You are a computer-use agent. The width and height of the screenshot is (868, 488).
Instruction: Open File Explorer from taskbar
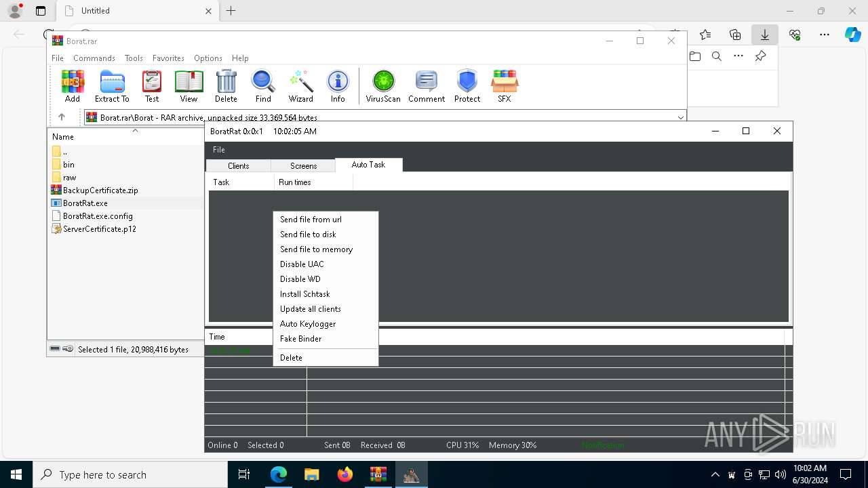pyautogui.click(x=311, y=474)
